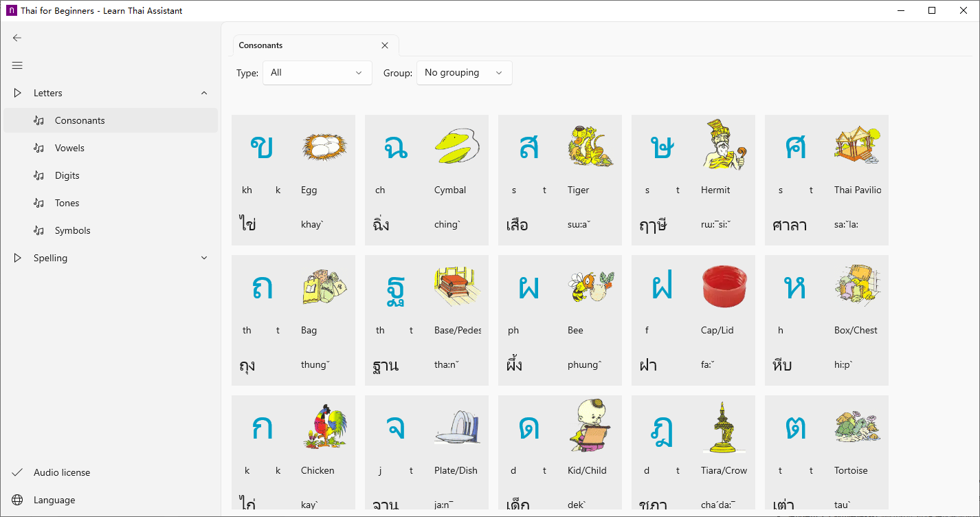This screenshot has height=517, width=980.
Task: Click the chicken picture
Action: click(x=325, y=427)
